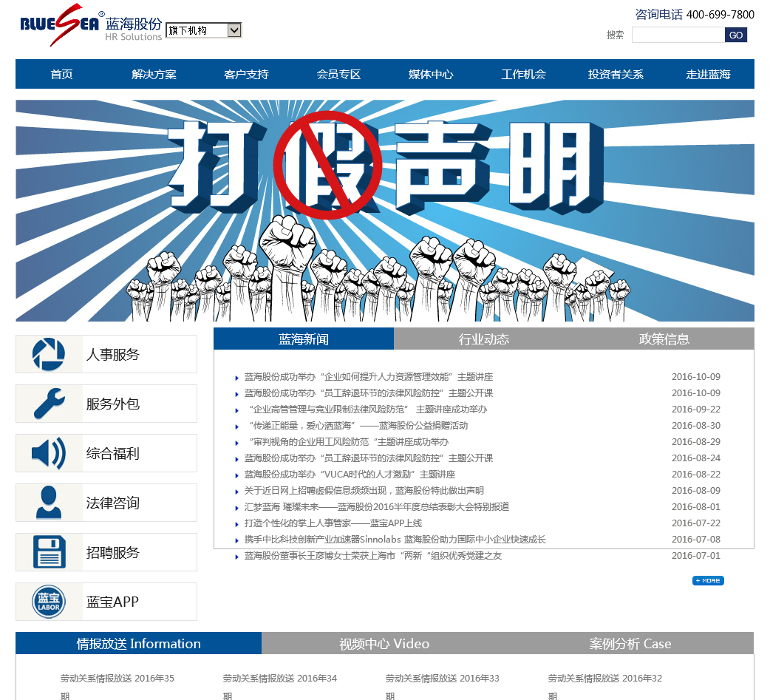
Task: Switch to 视频中心 Video tab
Action: coord(384,644)
